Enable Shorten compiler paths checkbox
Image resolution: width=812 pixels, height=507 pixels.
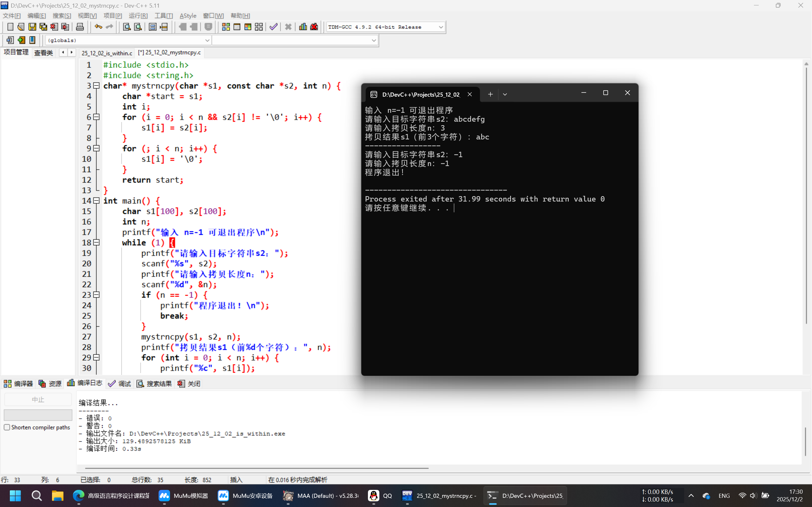[x=7, y=427]
